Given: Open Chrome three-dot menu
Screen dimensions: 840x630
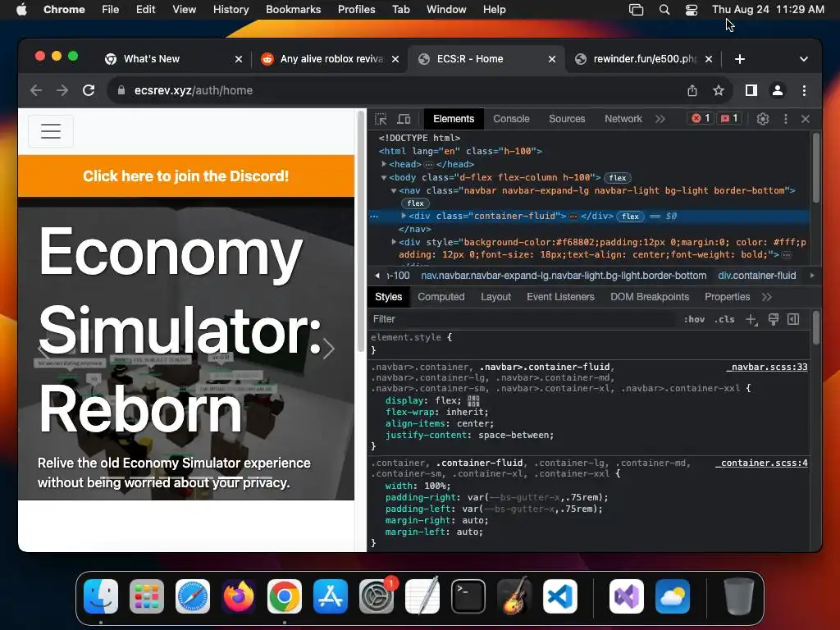Looking at the screenshot, I should pyautogui.click(x=804, y=90).
